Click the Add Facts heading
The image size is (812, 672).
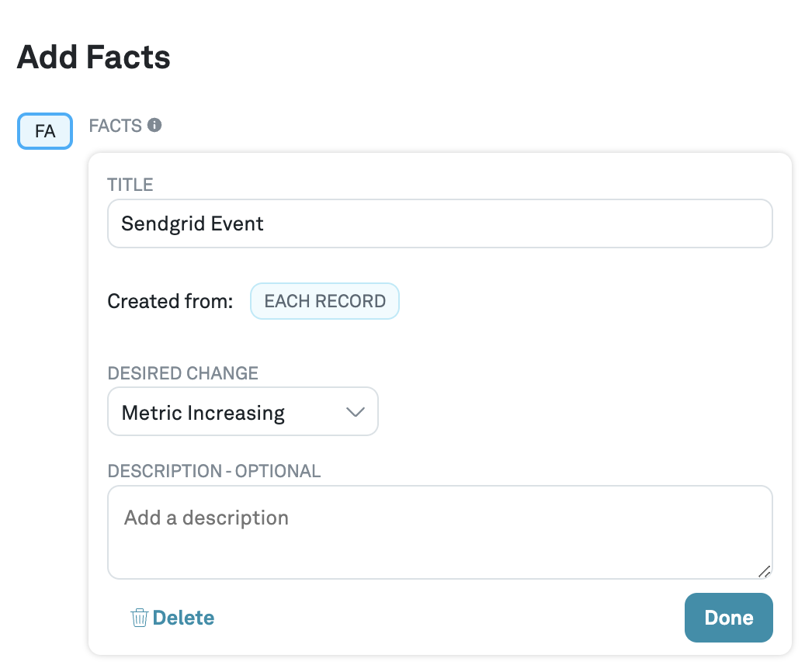click(93, 57)
